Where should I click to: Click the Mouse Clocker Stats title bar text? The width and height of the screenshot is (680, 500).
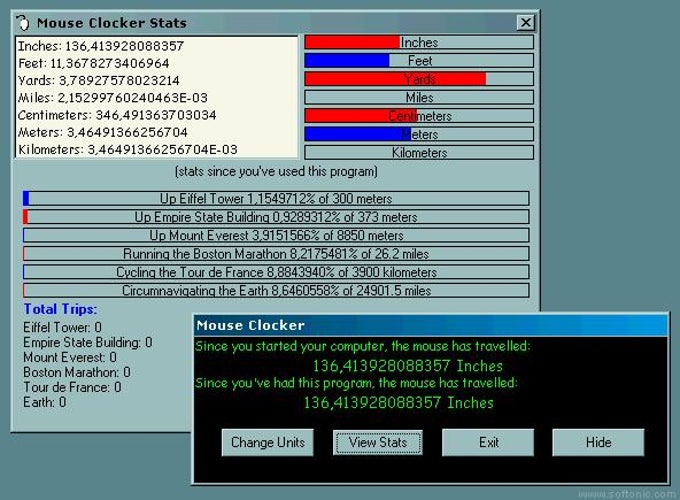111,23
